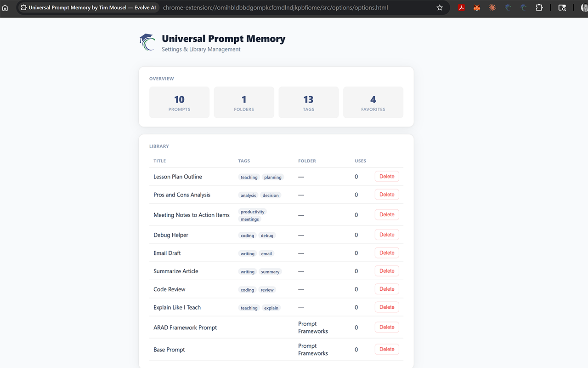Bookmark this page with the star icon
The image size is (588, 368).
tap(440, 7)
